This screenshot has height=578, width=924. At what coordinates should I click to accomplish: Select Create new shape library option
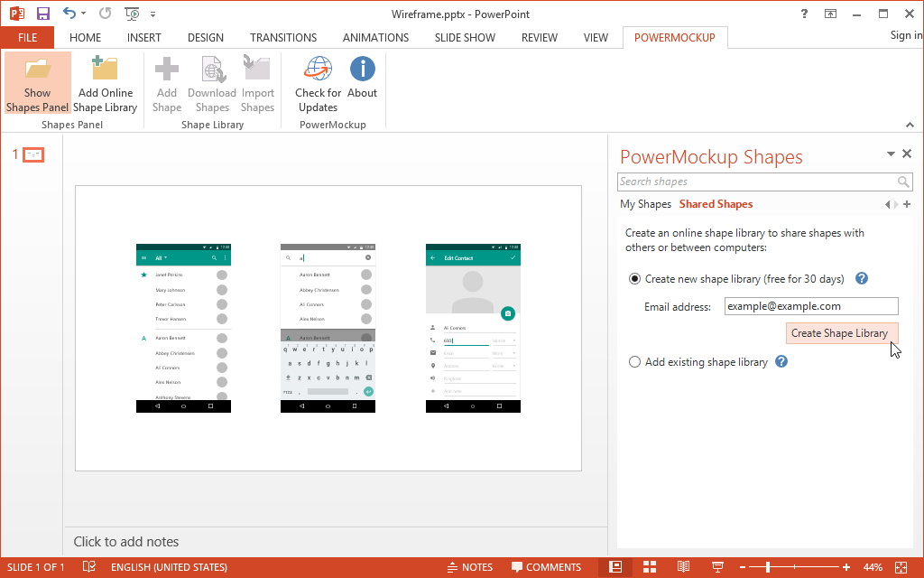tap(634, 278)
